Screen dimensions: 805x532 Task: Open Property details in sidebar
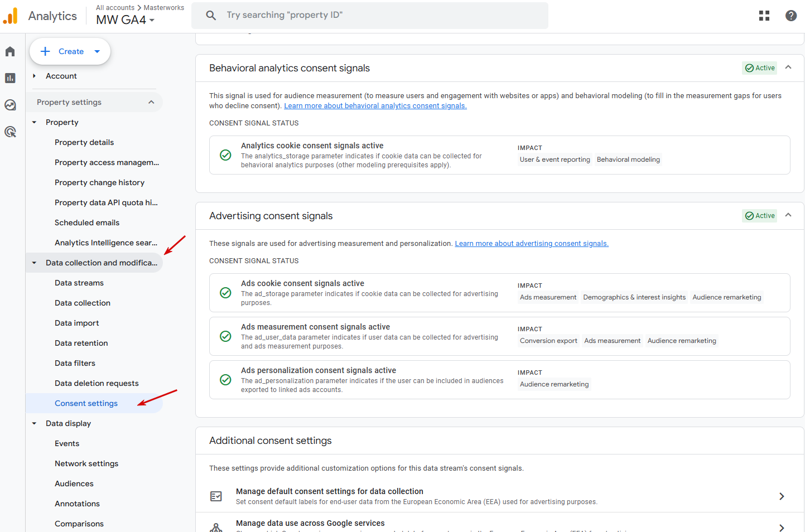pyautogui.click(x=84, y=142)
